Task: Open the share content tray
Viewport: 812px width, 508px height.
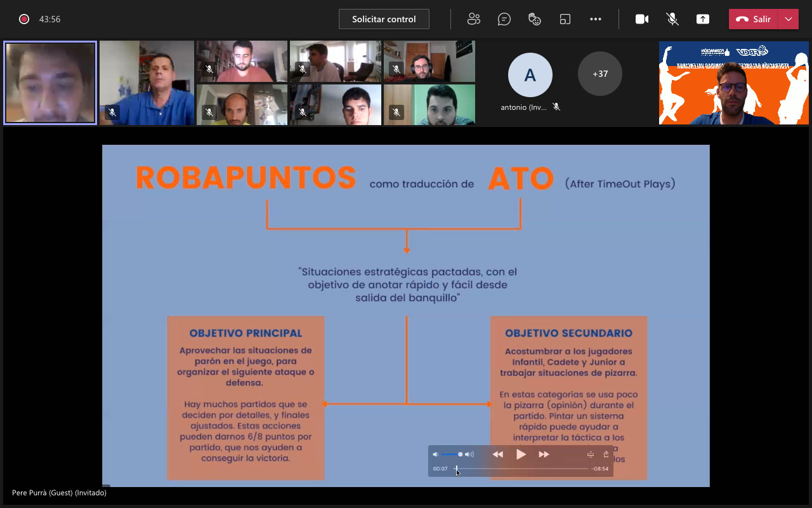Action: (x=703, y=19)
